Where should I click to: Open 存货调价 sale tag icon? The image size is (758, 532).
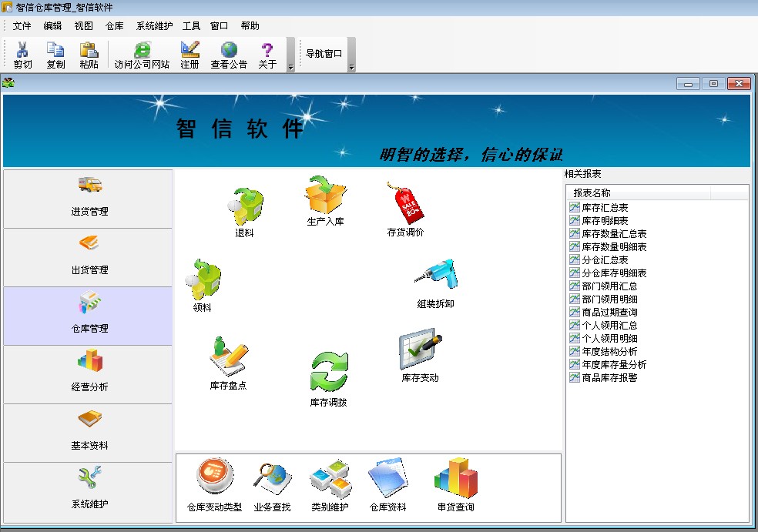pyautogui.click(x=406, y=209)
